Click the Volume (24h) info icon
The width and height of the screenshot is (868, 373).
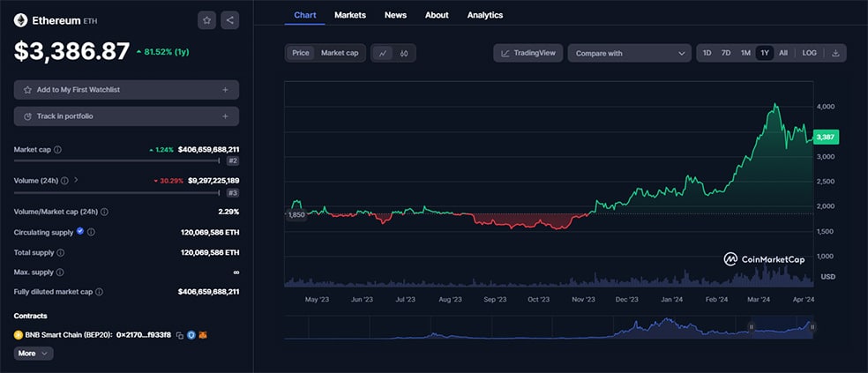click(x=64, y=181)
